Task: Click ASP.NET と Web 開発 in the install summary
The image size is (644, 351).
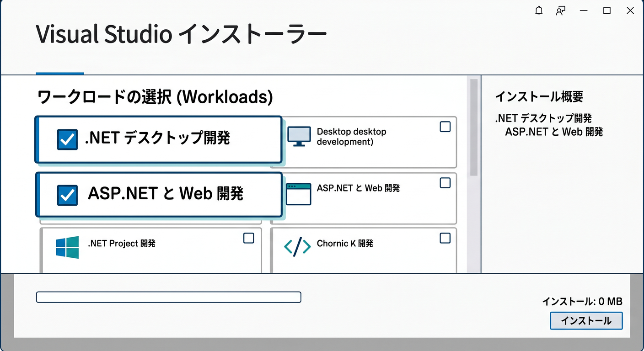Action: point(554,132)
